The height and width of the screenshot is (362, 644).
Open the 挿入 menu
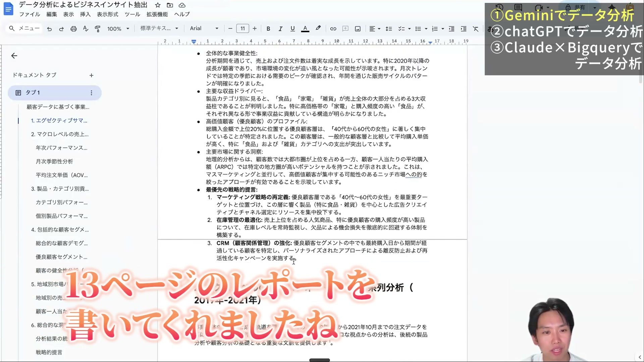(85, 14)
